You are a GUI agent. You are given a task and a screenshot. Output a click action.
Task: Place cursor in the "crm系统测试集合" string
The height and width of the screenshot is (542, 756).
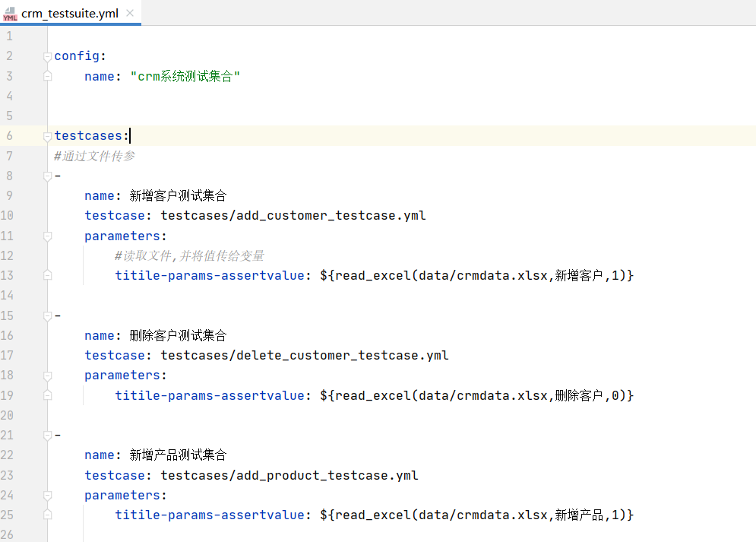(185, 76)
